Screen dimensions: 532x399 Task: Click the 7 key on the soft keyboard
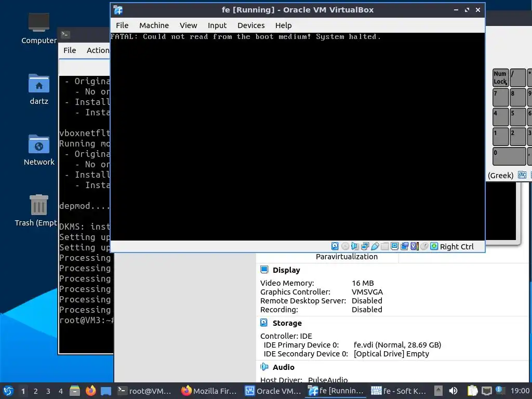500,98
